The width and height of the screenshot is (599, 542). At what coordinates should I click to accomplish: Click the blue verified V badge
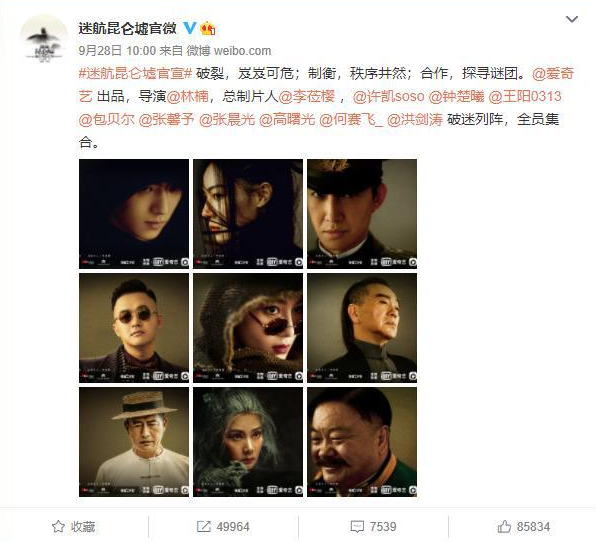[x=189, y=28]
